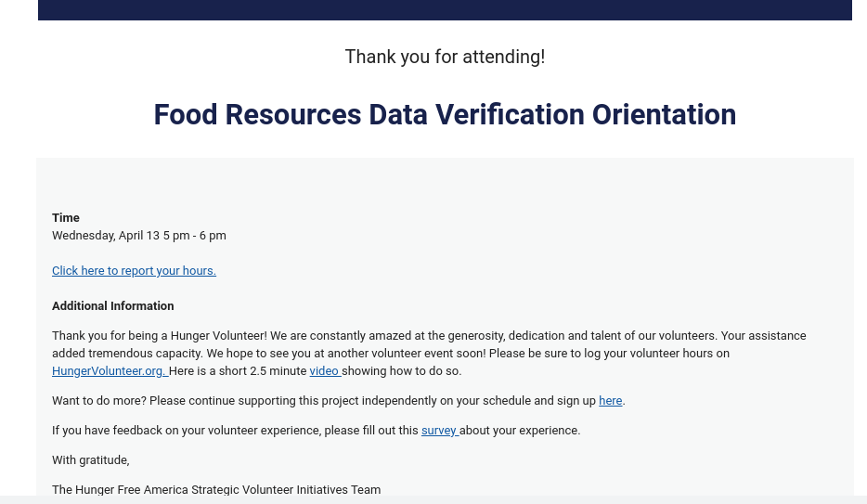Image resolution: width=867 pixels, height=504 pixels.
Task: Follow the 'here' sign up link
Action: [x=611, y=401]
